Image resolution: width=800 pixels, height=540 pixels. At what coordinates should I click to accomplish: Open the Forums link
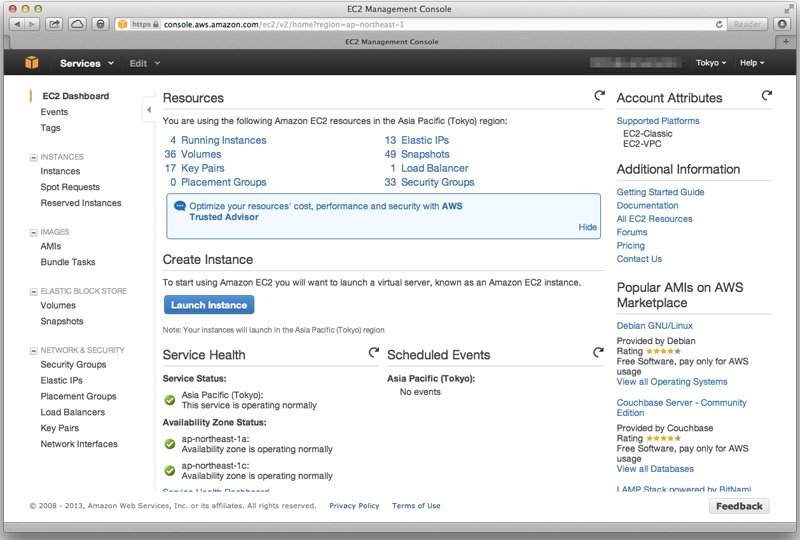(x=632, y=232)
